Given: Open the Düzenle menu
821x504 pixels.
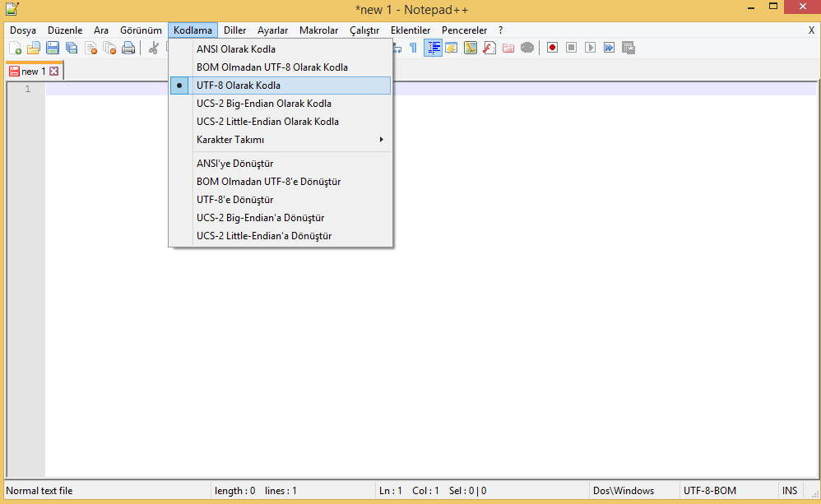Looking at the screenshot, I should tap(65, 30).
